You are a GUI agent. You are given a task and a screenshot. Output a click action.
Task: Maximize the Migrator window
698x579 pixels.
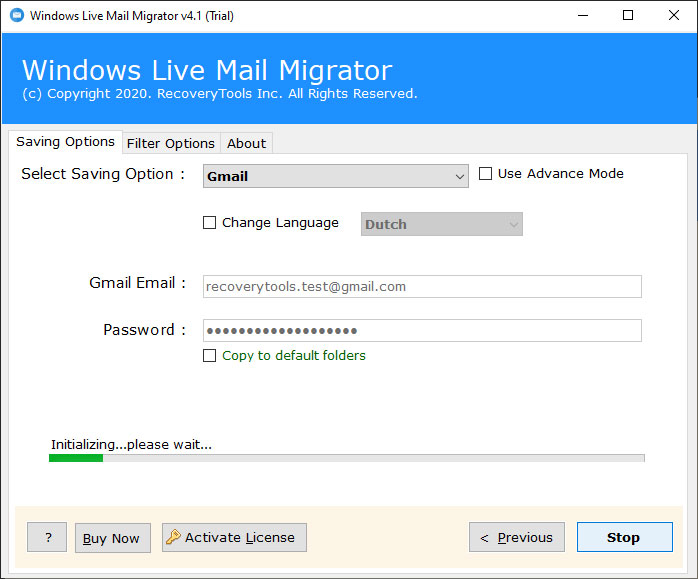[628, 16]
